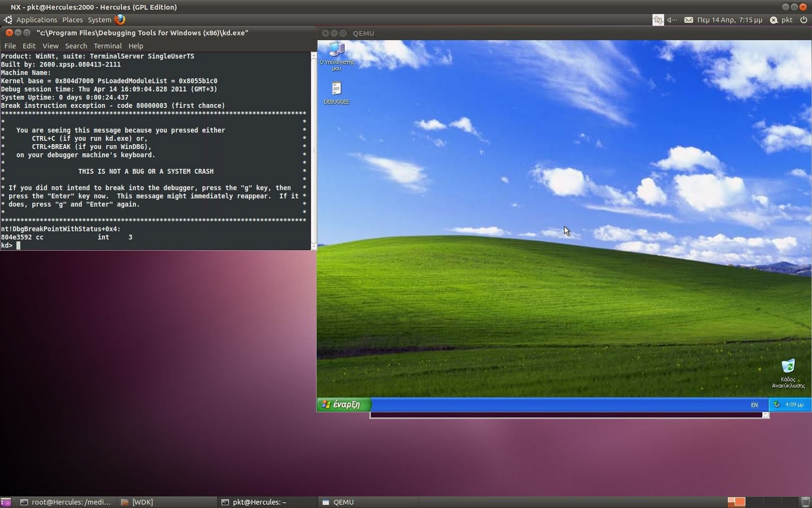Open the έναρξη Start button in QEMU
Screen dimensions: 812x508
344,404
